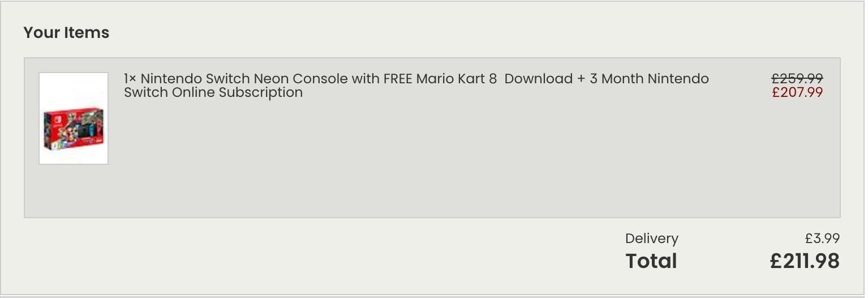Click '3 Month Nintendo' in the title
The image size is (868, 298).
[x=649, y=79]
